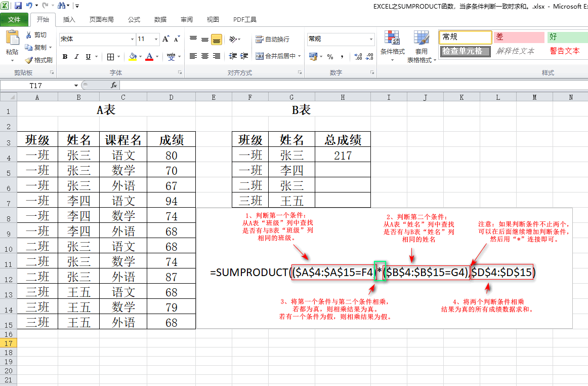
Task: Click the Save icon in the quick access toolbar
Action: (x=18, y=6)
